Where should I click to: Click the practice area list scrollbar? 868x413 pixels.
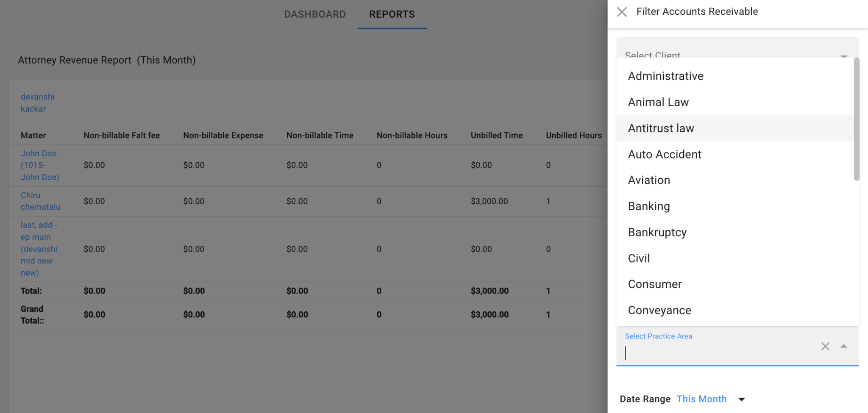click(x=856, y=119)
